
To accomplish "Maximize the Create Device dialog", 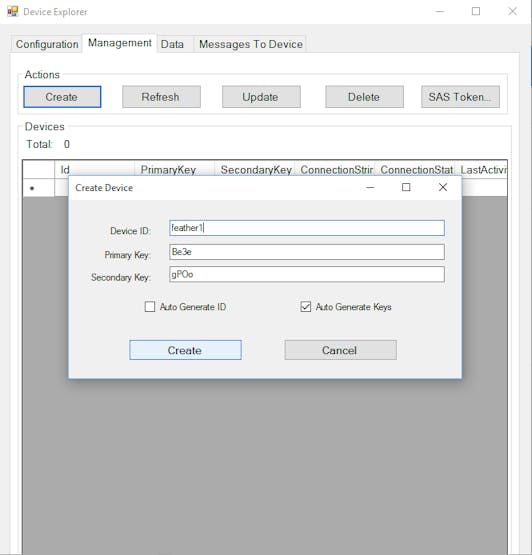I will click(406, 187).
